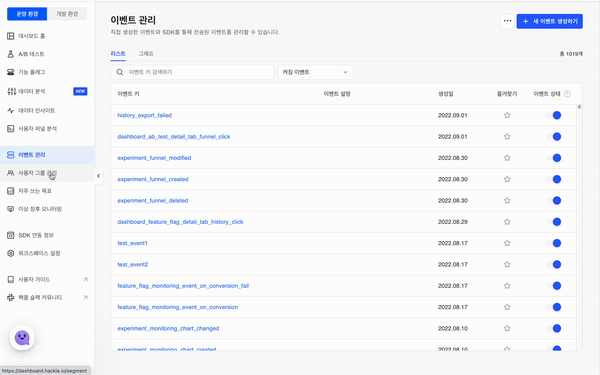Click the 사용자 그룹 관리 people icon

pyautogui.click(x=11, y=173)
